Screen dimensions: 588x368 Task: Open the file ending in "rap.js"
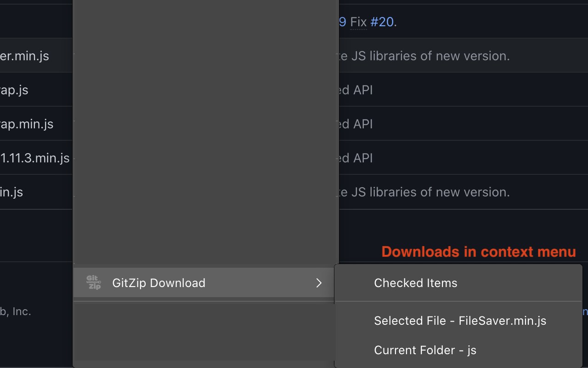14,90
